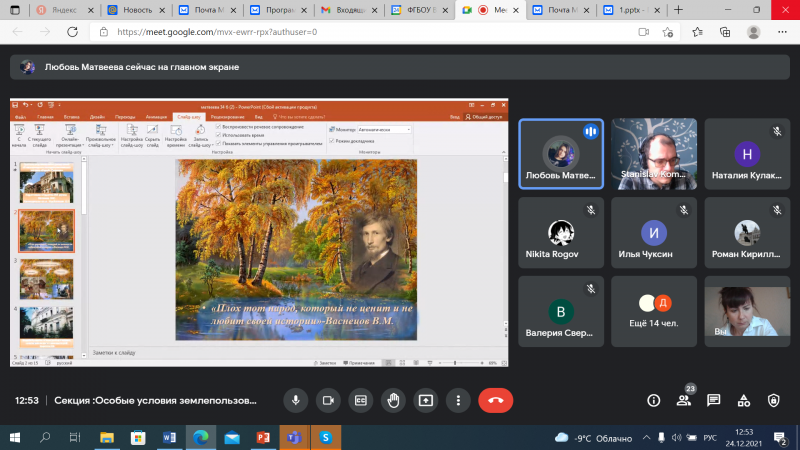Switch to the 1.pptx browser tab

tap(632, 10)
